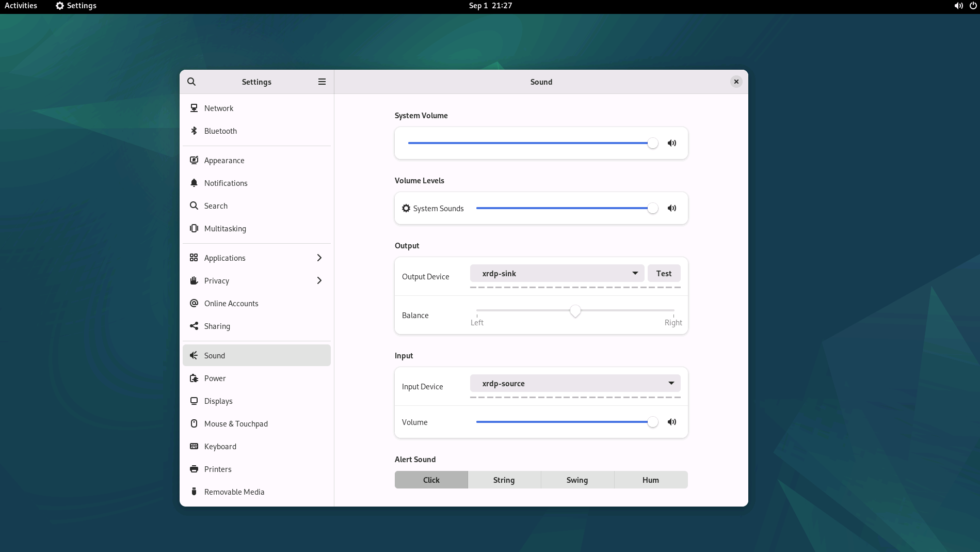
Task: Mute the Input Volume
Action: pos(672,422)
